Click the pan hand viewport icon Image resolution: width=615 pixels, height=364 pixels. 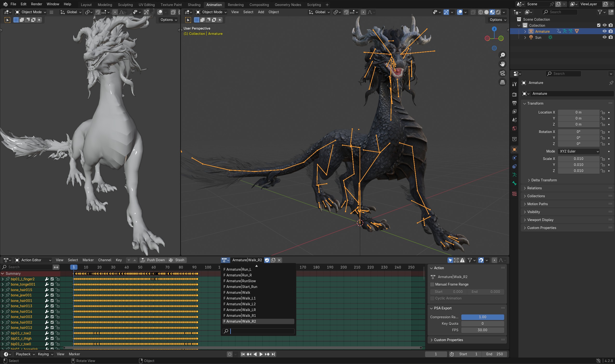tap(503, 64)
